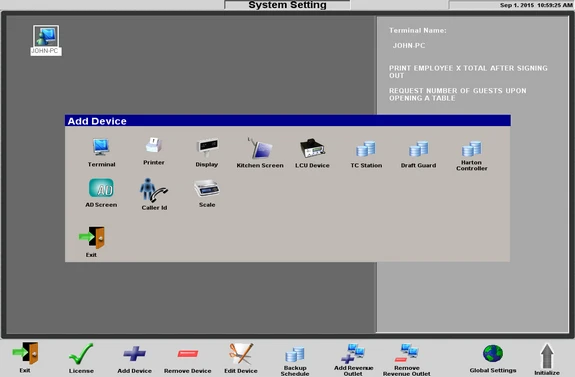
Task: Select the Terminal device icon
Action: pos(101,153)
